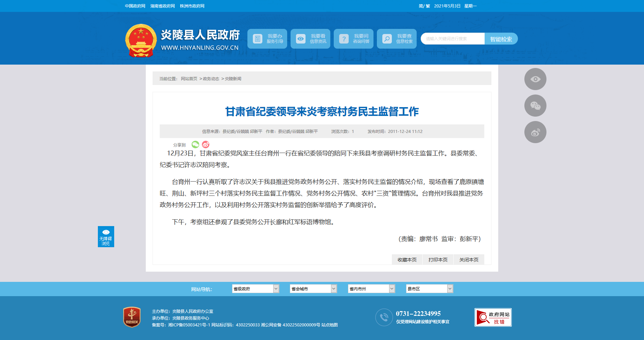
Task: Click the 智能检索 search button
Action: pyautogui.click(x=501, y=39)
